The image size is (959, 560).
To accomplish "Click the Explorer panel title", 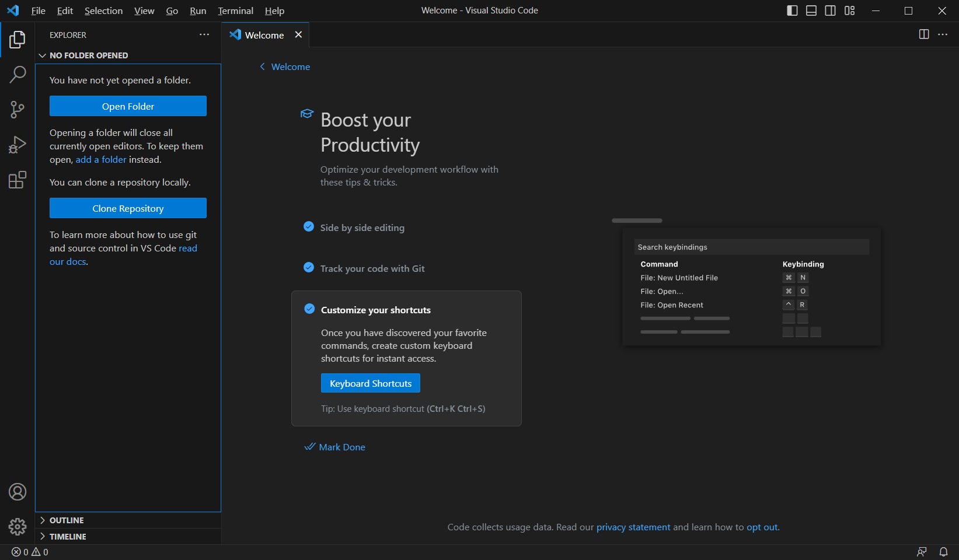I will click(x=68, y=35).
